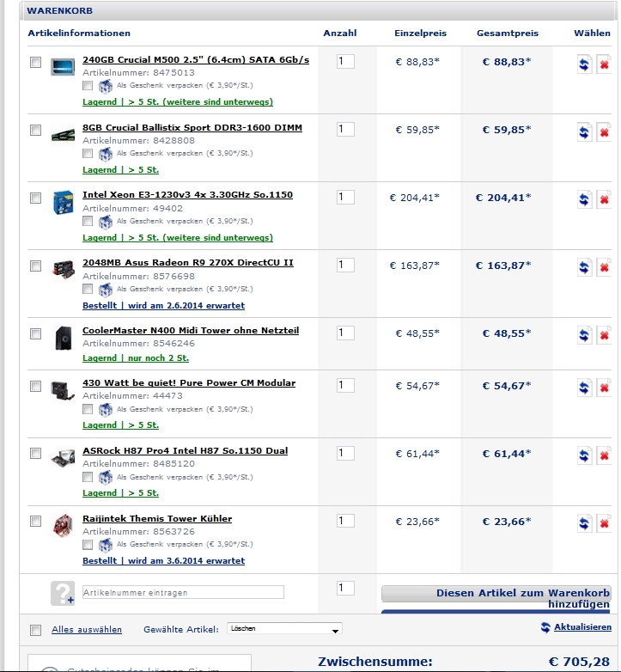Enable gift wrapping for Crucial Ballistix RAM
621x672 pixels.
point(88,153)
